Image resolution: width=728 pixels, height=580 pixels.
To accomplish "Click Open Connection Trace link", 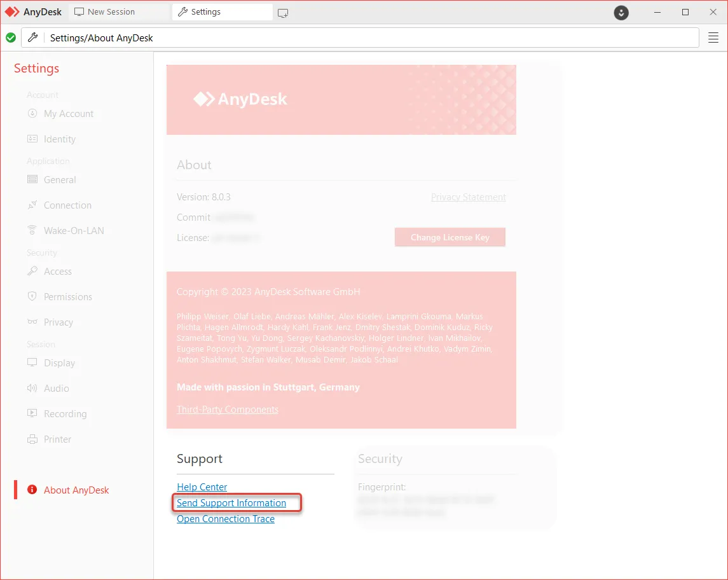I will click(226, 519).
